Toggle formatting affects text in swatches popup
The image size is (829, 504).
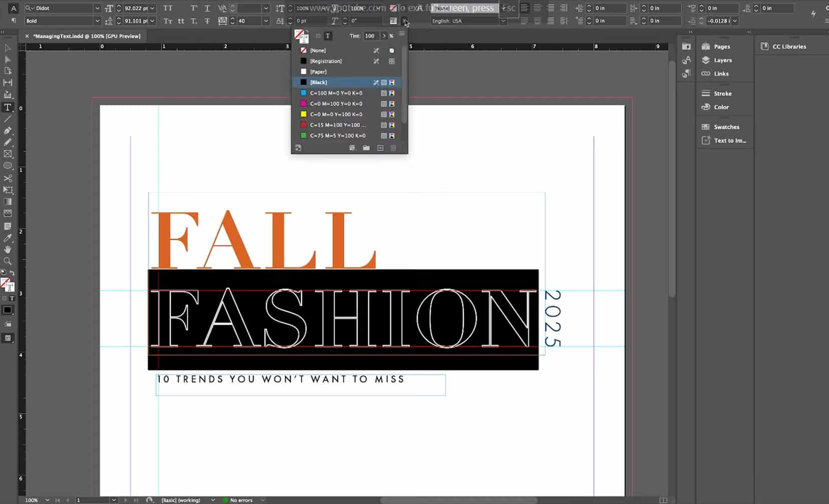coord(328,36)
